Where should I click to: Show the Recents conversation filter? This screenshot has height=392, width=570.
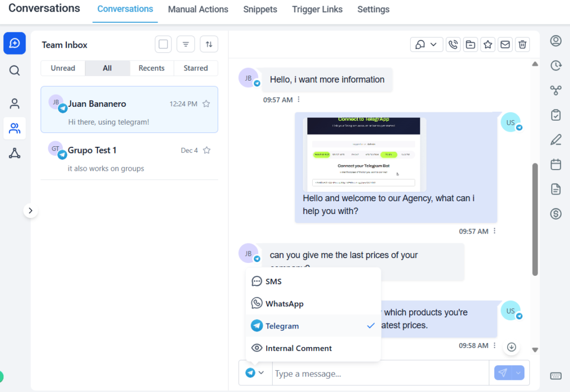click(x=151, y=68)
